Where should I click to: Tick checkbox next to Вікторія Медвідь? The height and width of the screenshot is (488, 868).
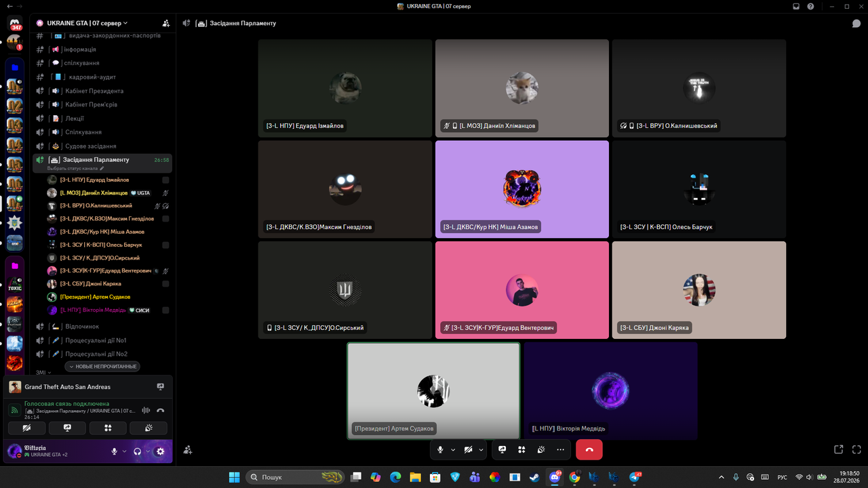pos(165,310)
